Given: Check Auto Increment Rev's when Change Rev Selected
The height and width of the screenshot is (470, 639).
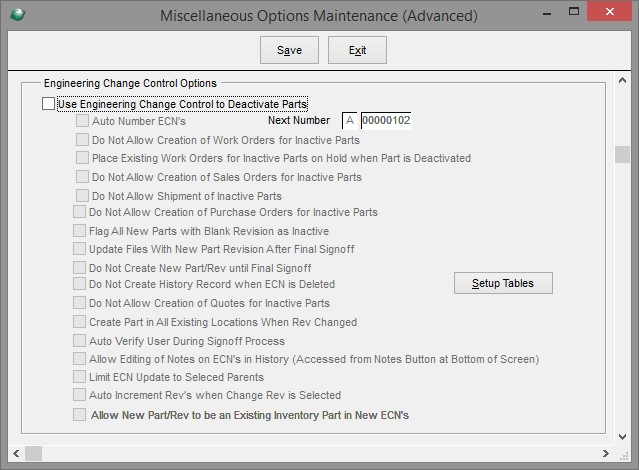Looking at the screenshot, I should click(x=79, y=395).
